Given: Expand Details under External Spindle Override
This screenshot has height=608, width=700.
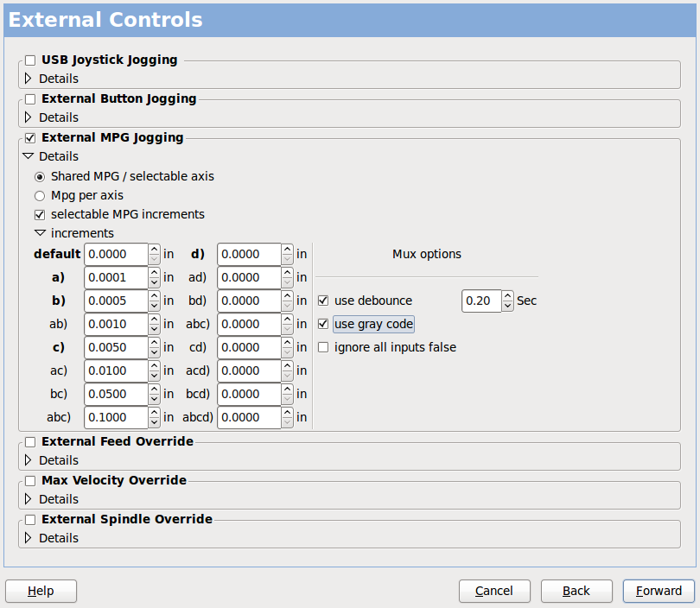Looking at the screenshot, I should point(28,537).
